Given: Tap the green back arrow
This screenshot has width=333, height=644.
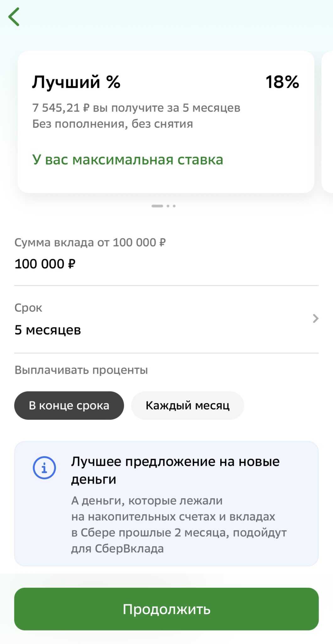Looking at the screenshot, I should (14, 17).
